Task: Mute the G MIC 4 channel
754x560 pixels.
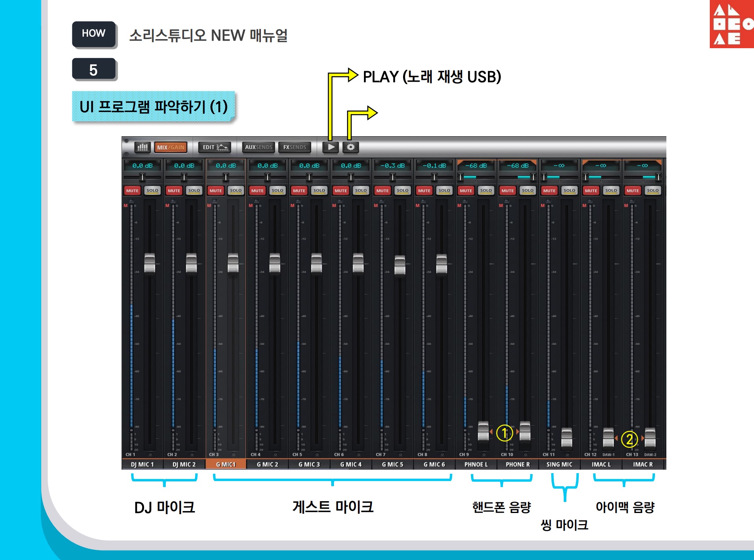Action: point(341,191)
